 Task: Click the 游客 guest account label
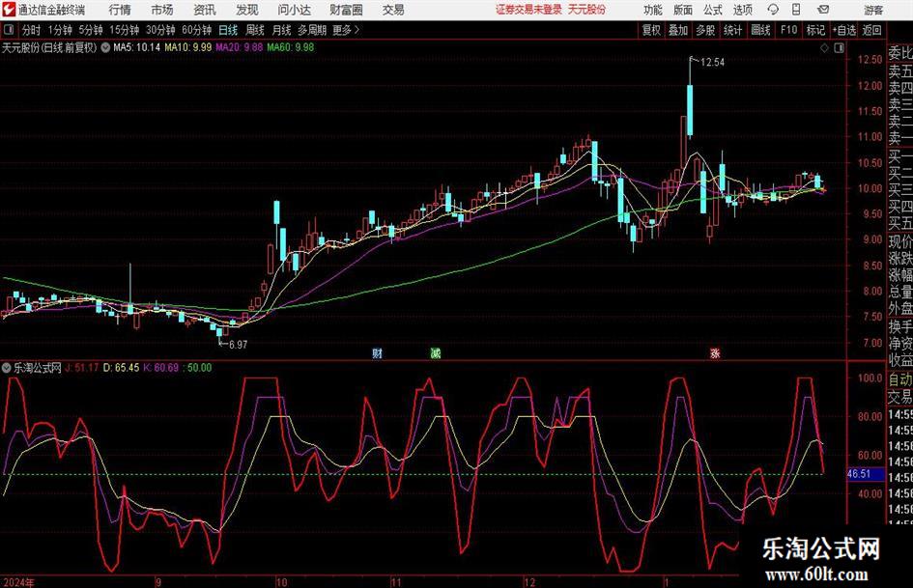(872, 10)
